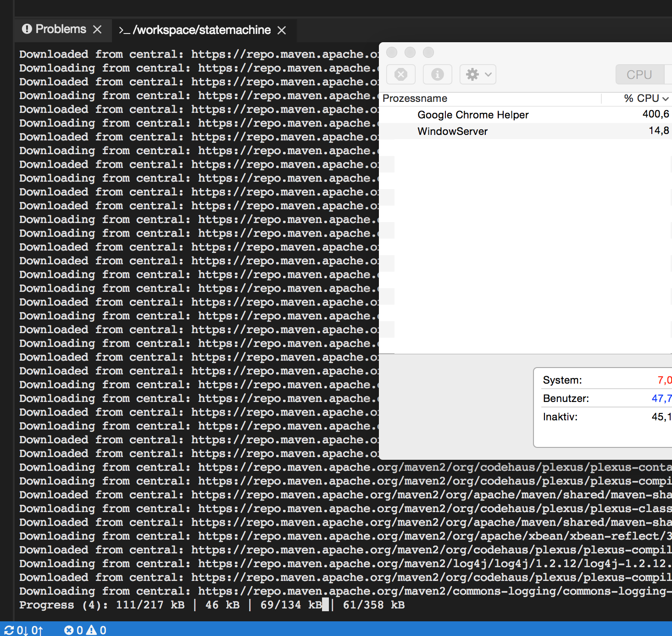Click the force quit process icon
The width and height of the screenshot is (672, 636).
[401, 74]
